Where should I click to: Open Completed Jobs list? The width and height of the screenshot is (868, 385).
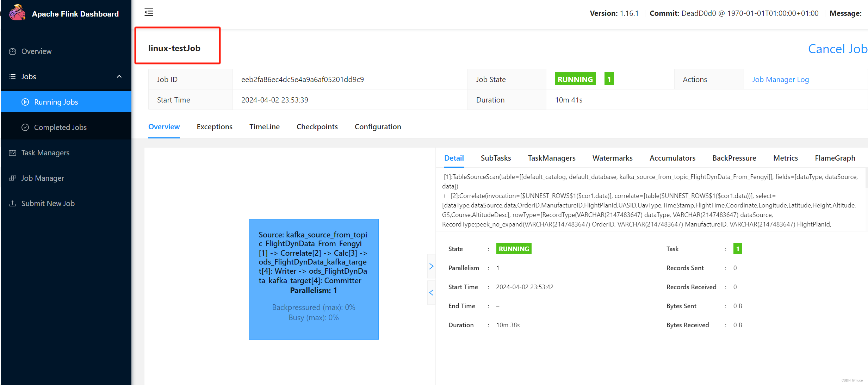[x=60, y=127]
